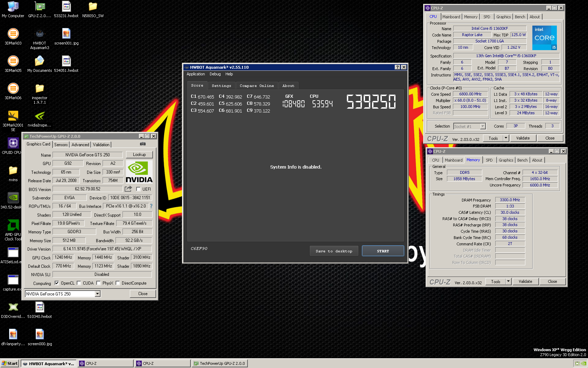The image size is (588, 368).
Task: Click Save to desktop button
Action: [334, 251]
